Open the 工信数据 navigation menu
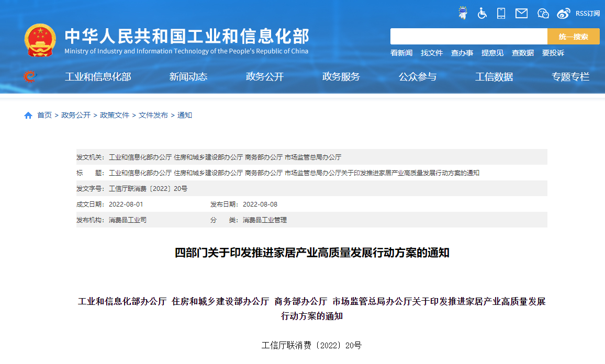Viewport: 605px width, 364px height. click(494, 77)
